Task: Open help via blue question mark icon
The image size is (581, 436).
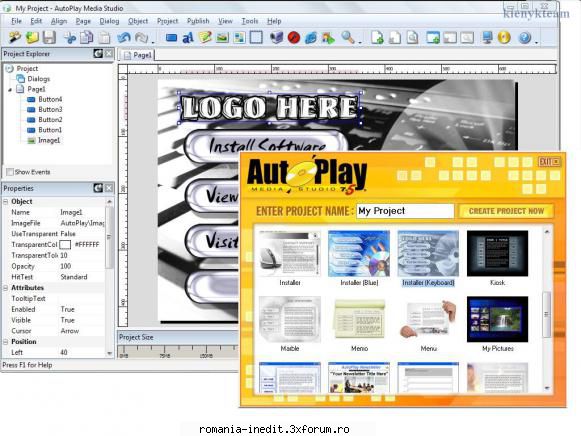Action: coord(525,37)
